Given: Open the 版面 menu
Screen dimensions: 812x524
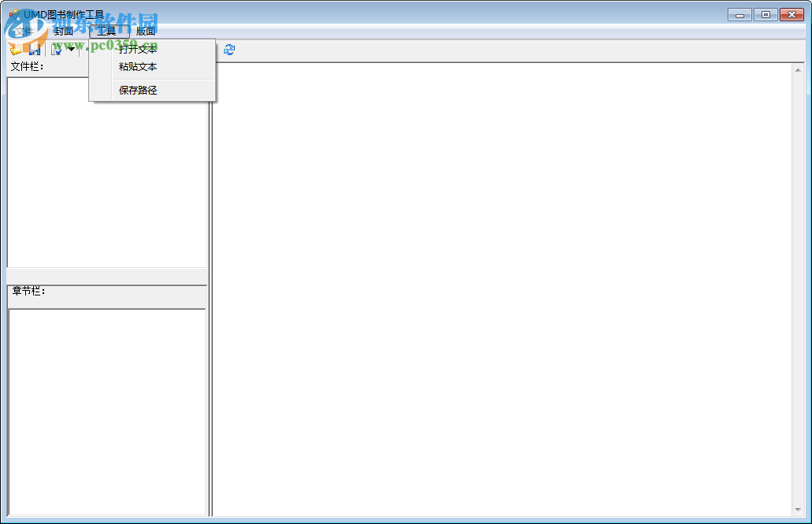Looking at the screenshot, I should (146, 31).
